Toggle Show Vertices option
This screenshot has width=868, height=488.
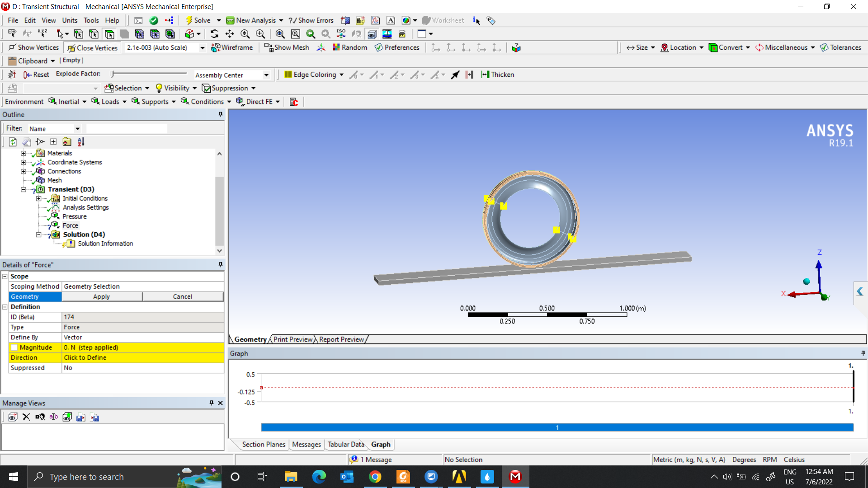click(x=33, y=47)
